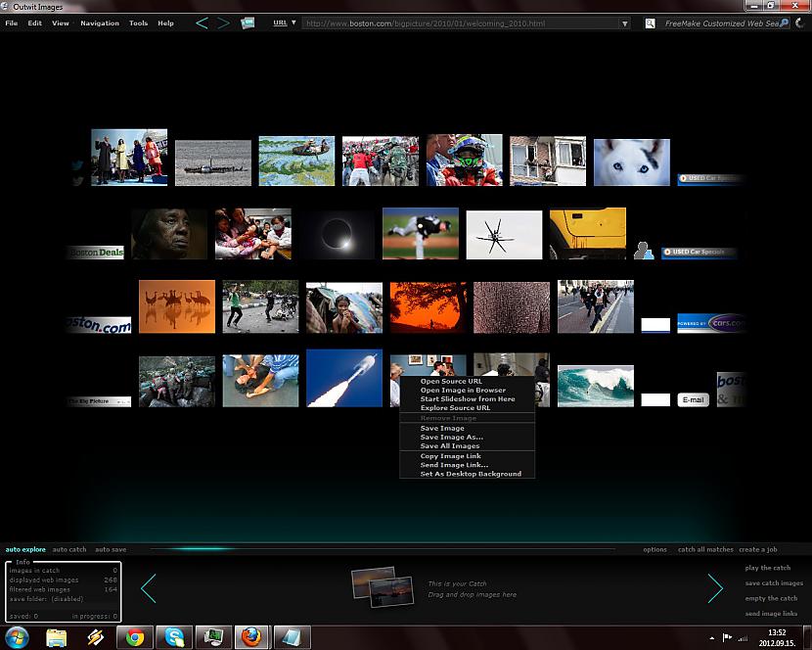Image resolution: width=812 pixels, height=650 pixels.
Task: Select the orange flamingo silhouettes thumbnail
Action: 177,306
